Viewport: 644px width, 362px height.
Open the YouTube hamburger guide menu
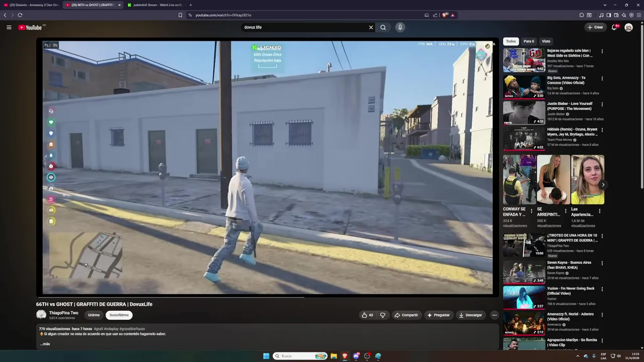(9, 27)
